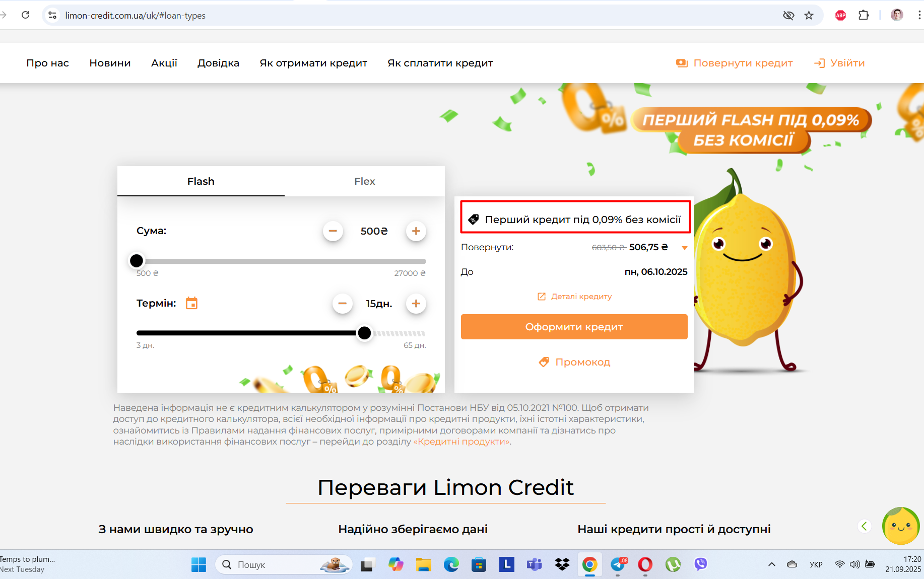
Task: Expand the Повернути amount dropdown arrow
Action: pyautogui.click(x=685, y=248)
